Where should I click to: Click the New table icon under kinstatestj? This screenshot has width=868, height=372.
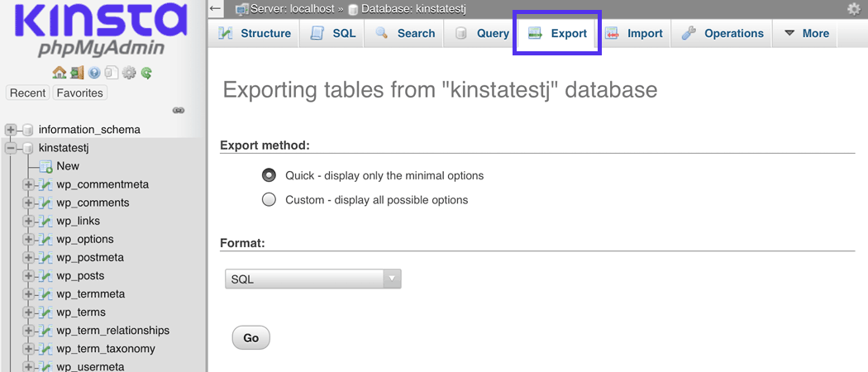[x=46, y=166]
